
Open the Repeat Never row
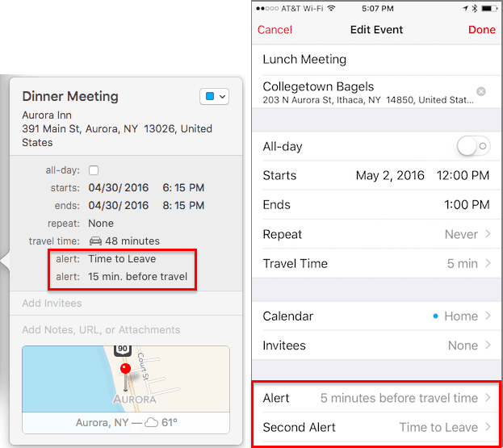coord(376,234)
